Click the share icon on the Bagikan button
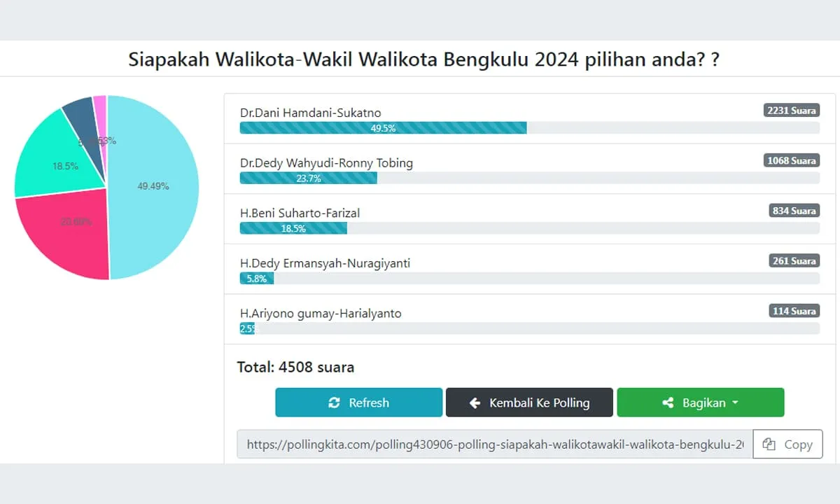840x504 pixels. [668, 402]
